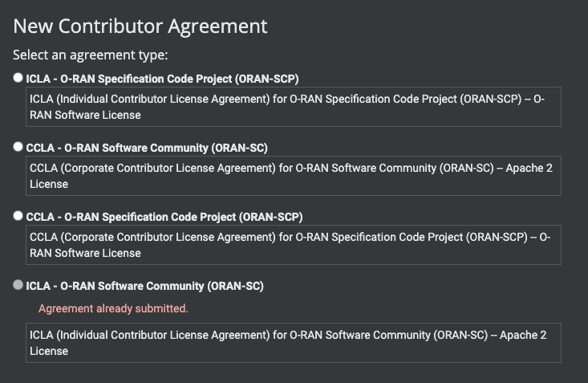Click the disabled ICLA O-RAN Software Community radio button

tap(18, 285)
